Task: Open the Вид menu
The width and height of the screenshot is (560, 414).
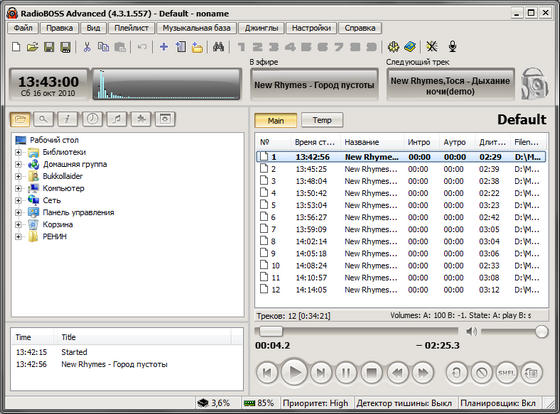Action: 93,28
